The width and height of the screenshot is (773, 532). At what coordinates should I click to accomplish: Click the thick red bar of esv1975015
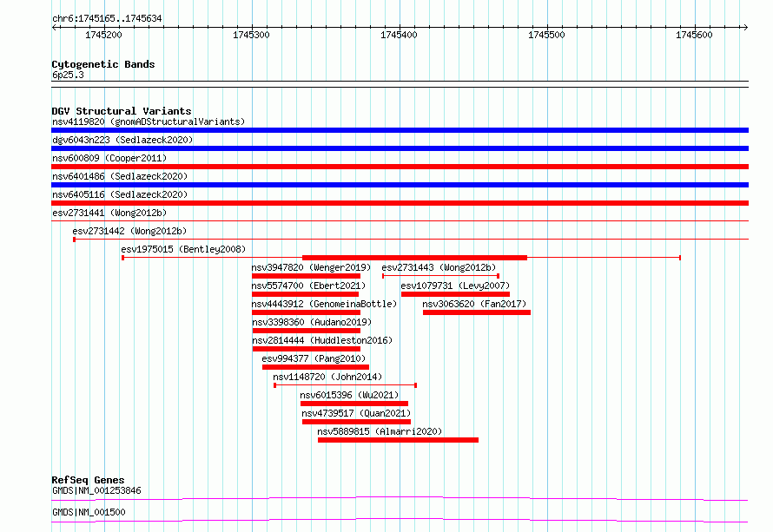(x=414, y=258)
